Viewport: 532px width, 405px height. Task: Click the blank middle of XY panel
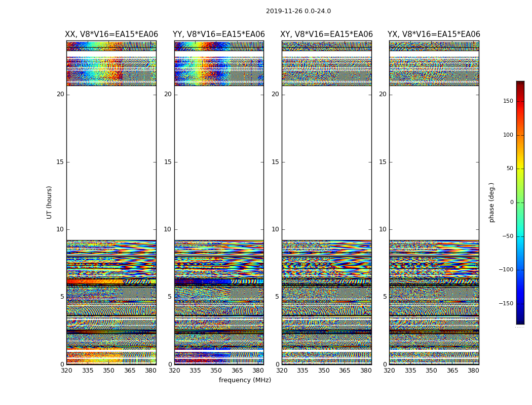click(x=326, y=162)
